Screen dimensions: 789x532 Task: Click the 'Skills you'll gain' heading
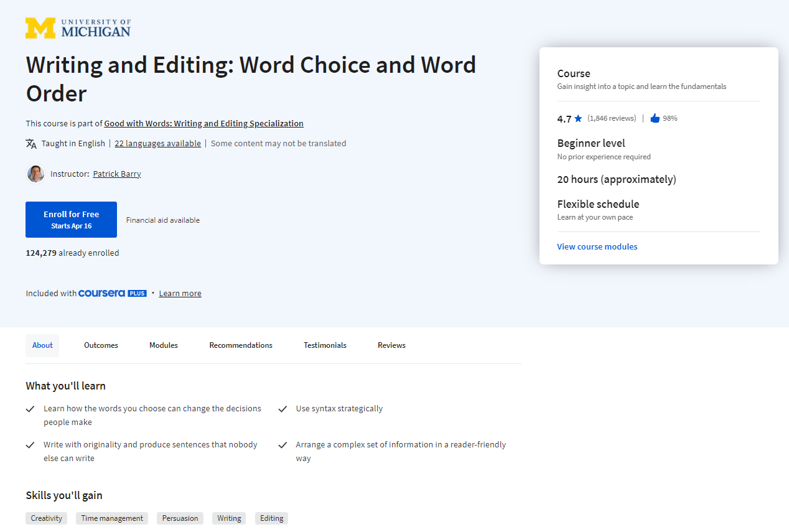(64, 496)
